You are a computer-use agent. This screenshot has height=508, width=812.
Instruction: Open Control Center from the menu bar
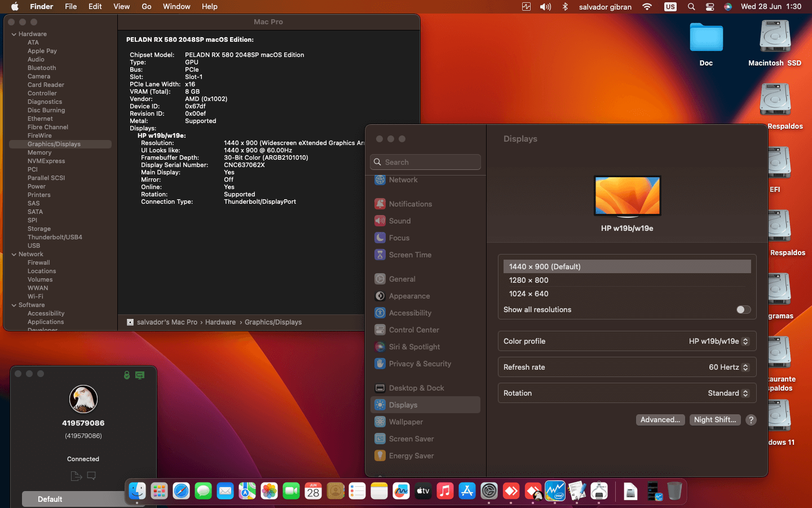click(x=710, y=7)
